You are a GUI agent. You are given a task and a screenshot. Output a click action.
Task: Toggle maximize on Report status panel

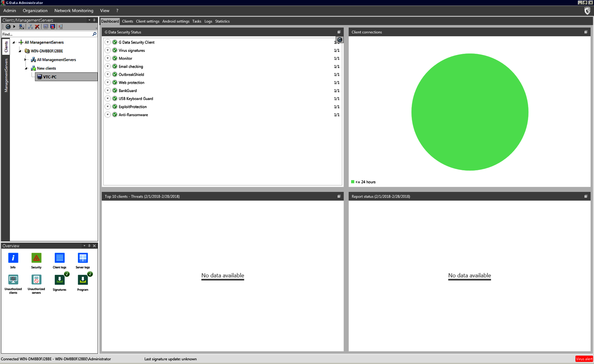click(586, 196)
